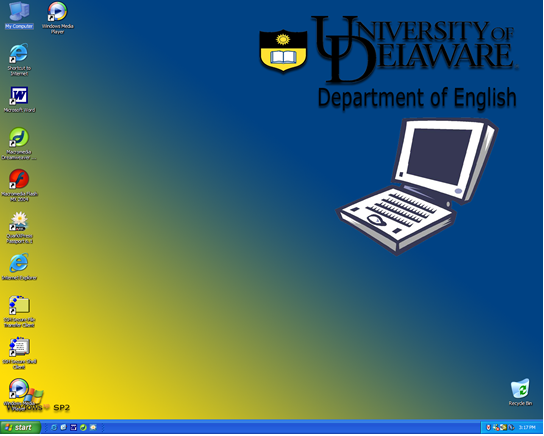Click the yellow arrow system tray icon
Image resolution: width=544 pixels, height=436 pixels.
[x=503, y=427]
